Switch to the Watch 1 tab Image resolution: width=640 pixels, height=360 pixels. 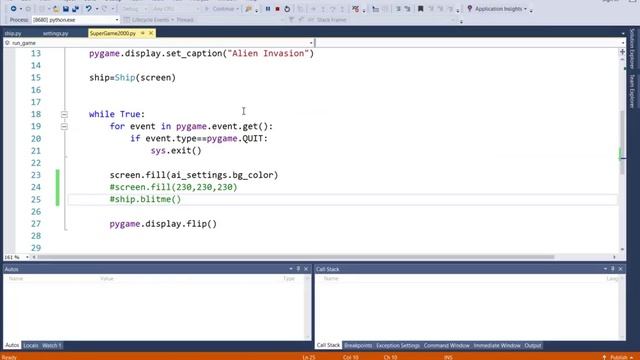pos(51,346)
